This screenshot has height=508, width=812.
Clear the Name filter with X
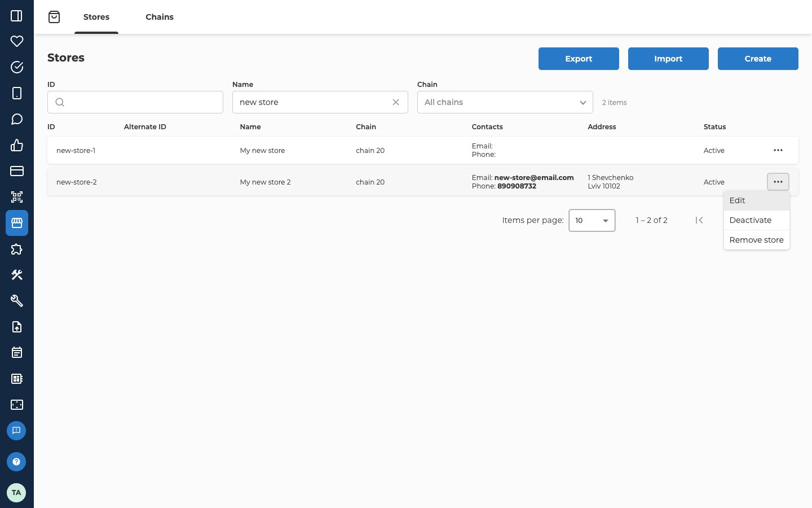pyautogui.click(x=396, y=102)
